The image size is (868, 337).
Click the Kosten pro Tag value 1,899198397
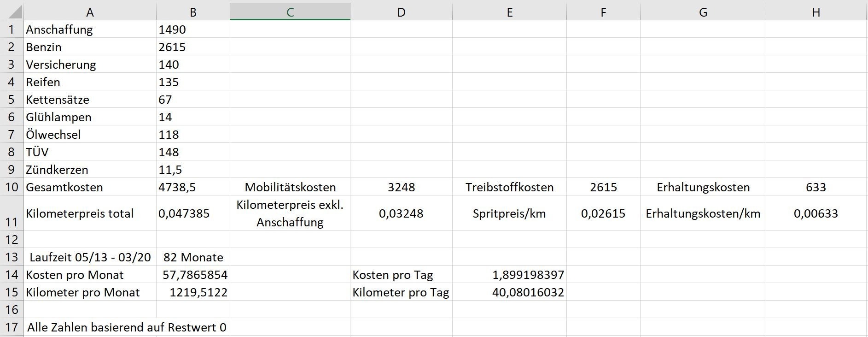tap(509, 275)
